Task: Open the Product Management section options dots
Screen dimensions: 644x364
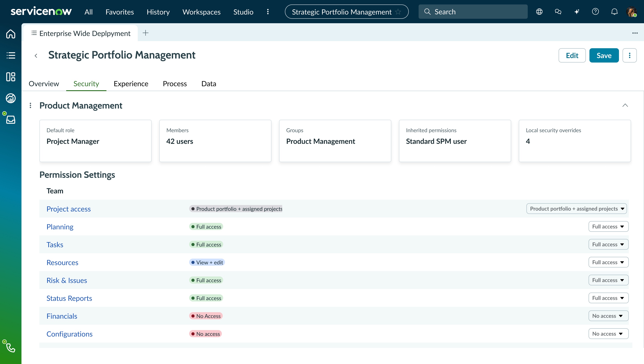Action: coord(30,105)
